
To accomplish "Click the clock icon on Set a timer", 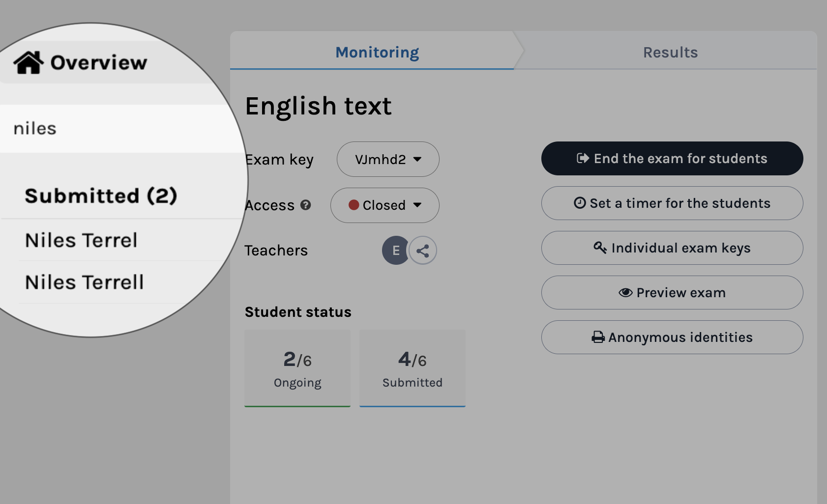I will [x=580, y=203].
